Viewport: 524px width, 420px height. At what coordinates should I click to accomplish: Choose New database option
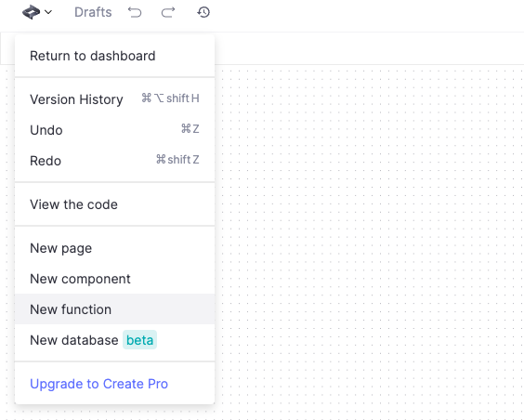point(114,340)
